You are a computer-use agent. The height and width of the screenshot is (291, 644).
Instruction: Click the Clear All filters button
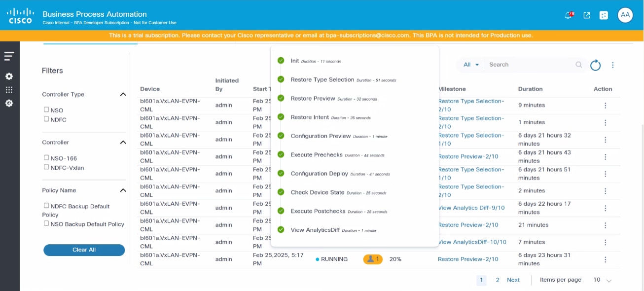click(x=84, y=250)
